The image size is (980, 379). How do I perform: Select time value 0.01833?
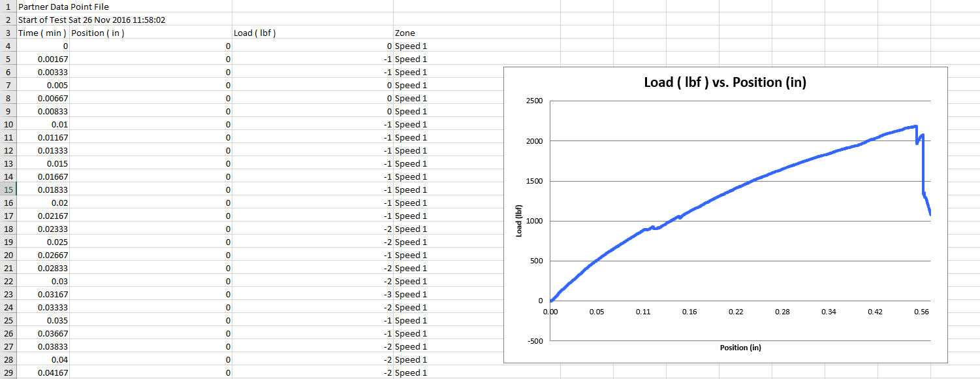click(42, 189)
